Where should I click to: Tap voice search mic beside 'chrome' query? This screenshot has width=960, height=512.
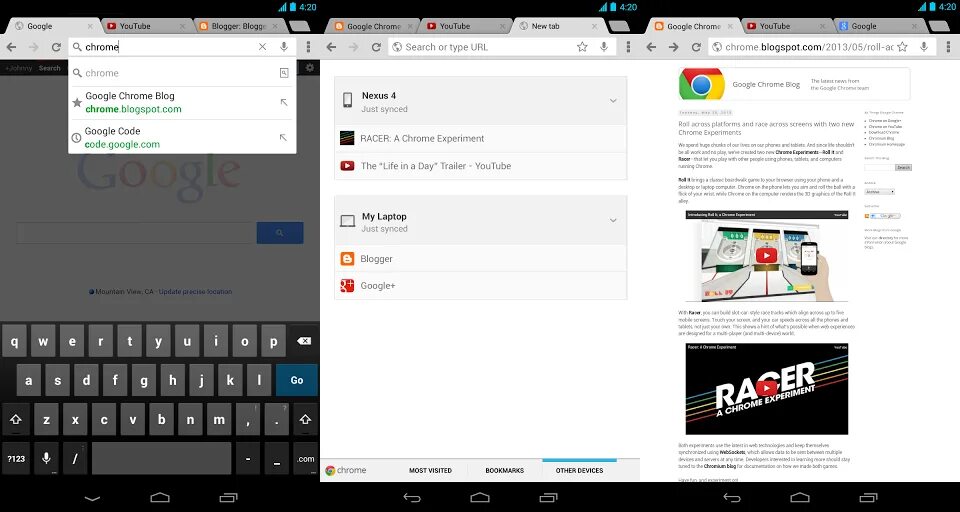(283, 47)
